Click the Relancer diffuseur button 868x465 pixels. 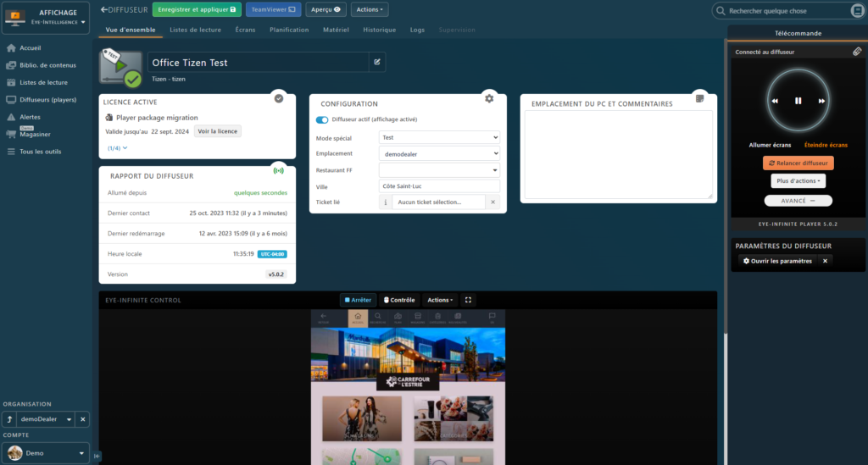798,163
